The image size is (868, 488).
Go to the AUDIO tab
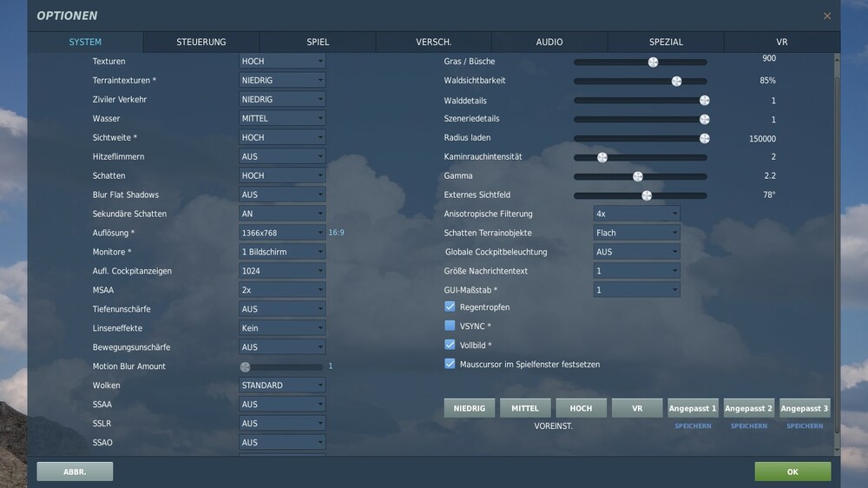[x=549, y=42]
